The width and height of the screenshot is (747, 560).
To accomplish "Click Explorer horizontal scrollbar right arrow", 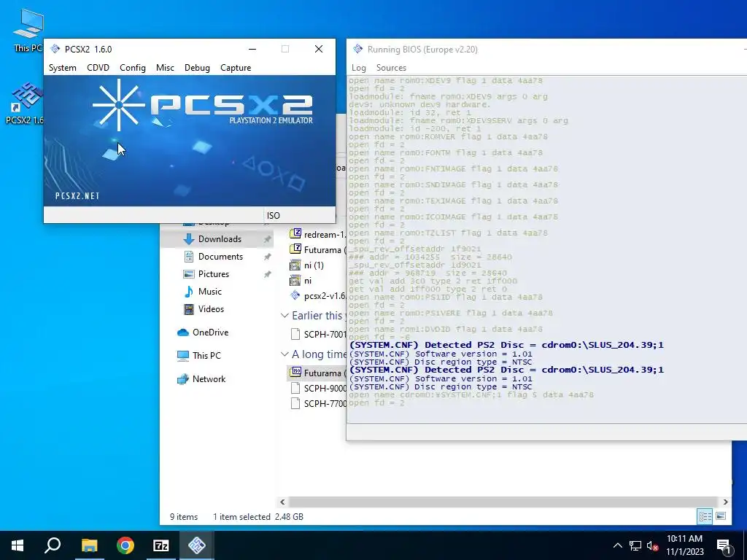I will click(725, 502).
